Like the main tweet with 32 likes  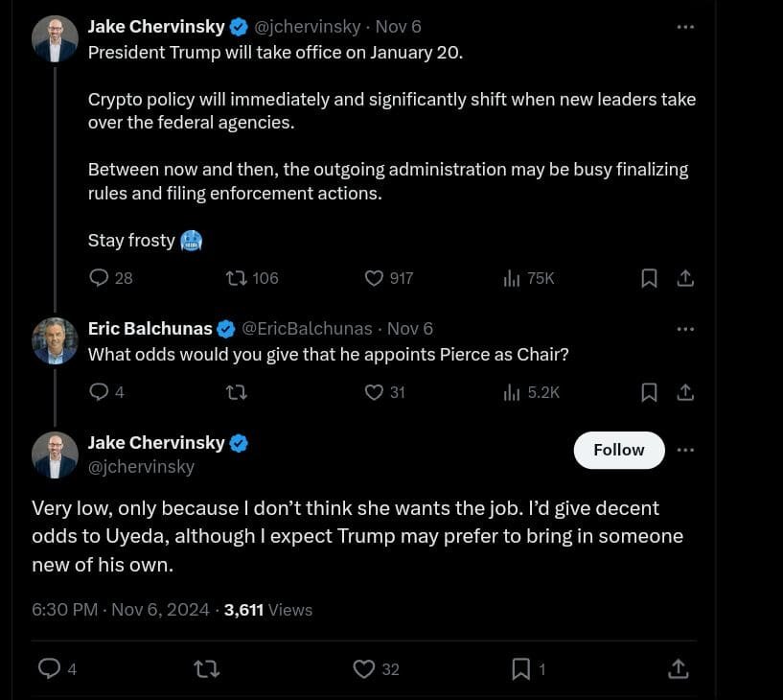coord(364,668)
